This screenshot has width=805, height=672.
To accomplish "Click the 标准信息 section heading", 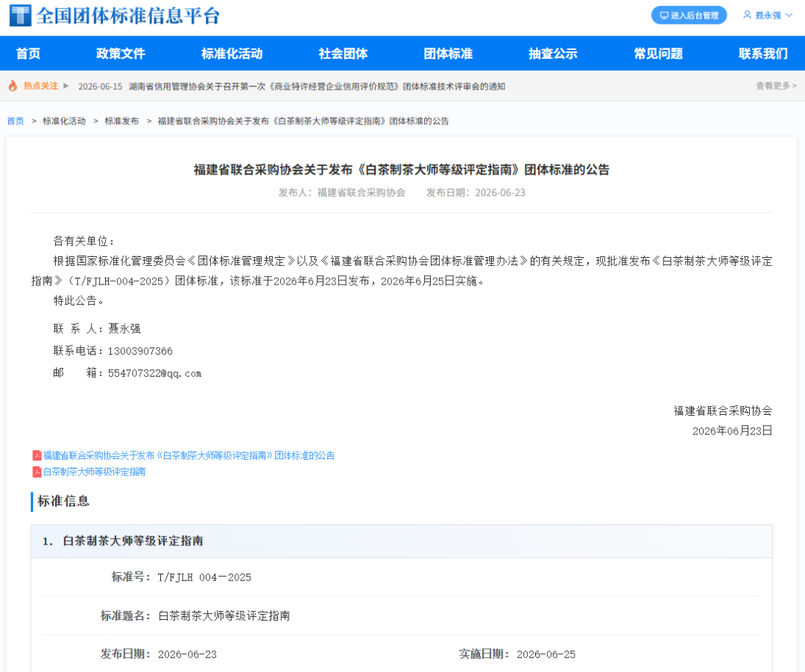I will pos(63,501).
